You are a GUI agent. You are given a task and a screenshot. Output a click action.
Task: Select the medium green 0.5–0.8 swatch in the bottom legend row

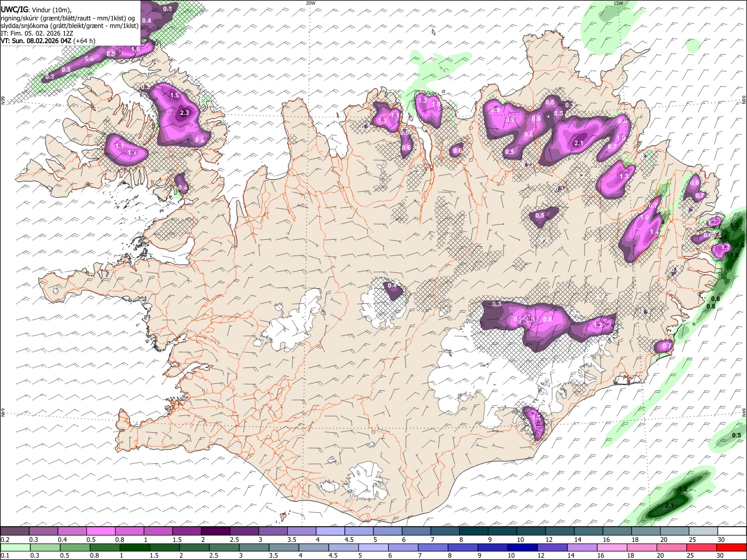(75, 547)
